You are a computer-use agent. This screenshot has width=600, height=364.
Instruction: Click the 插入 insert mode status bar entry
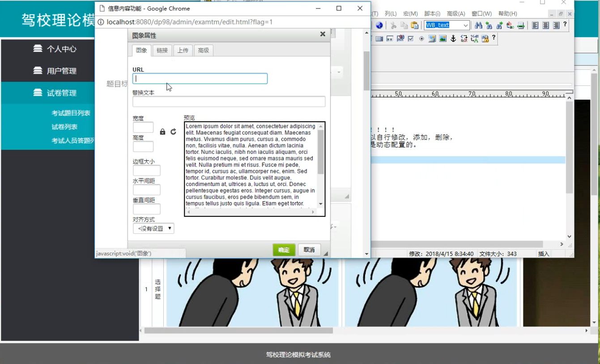[x=544, y=254]
